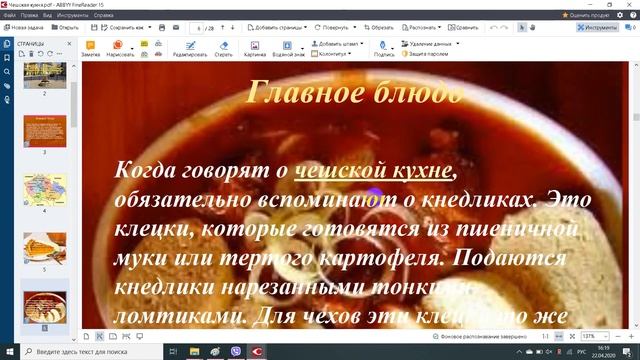Open the Viber app in the taskbar
The width and height of the screenshot is (640, 360).
click(x=236, y=351)
